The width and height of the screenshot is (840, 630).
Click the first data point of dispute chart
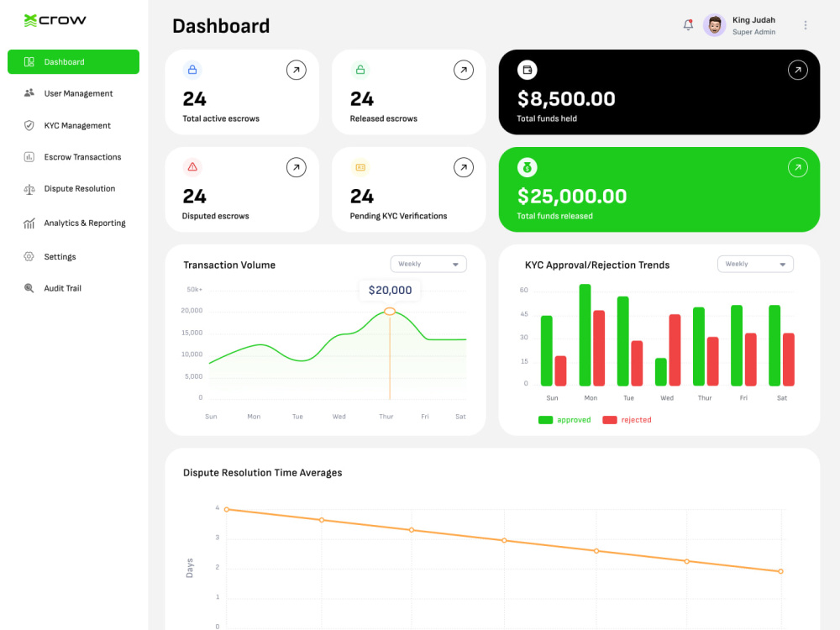tap(227, 510)
